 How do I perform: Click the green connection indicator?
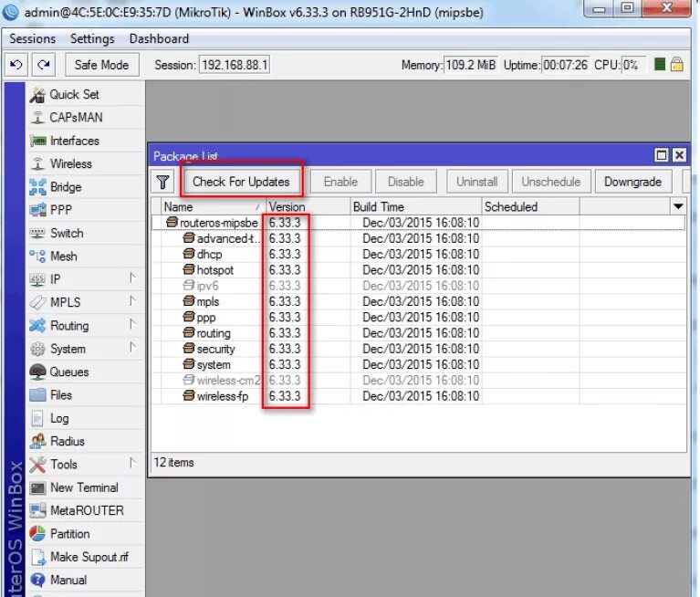[x=660, y=65]
